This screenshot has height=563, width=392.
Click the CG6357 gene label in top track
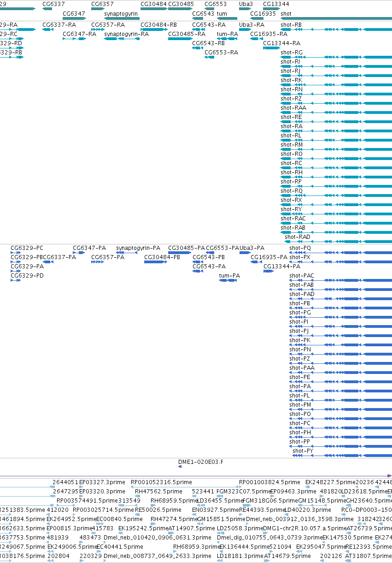(102, 4)
